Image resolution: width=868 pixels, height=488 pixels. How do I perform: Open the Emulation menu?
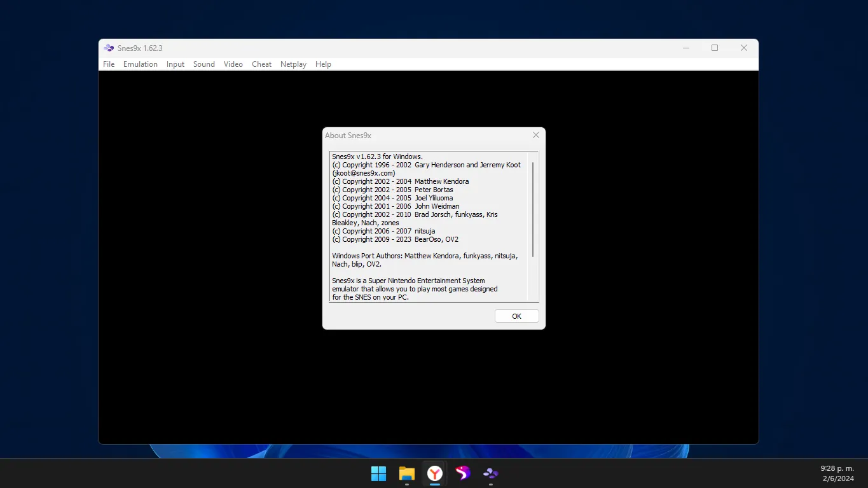tap(141, 64)
